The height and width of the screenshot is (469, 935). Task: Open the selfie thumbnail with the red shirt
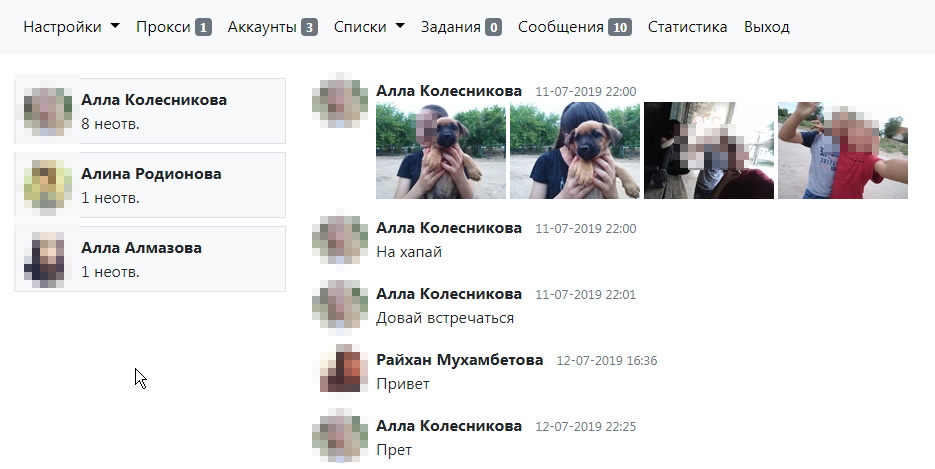click(843, 150)
